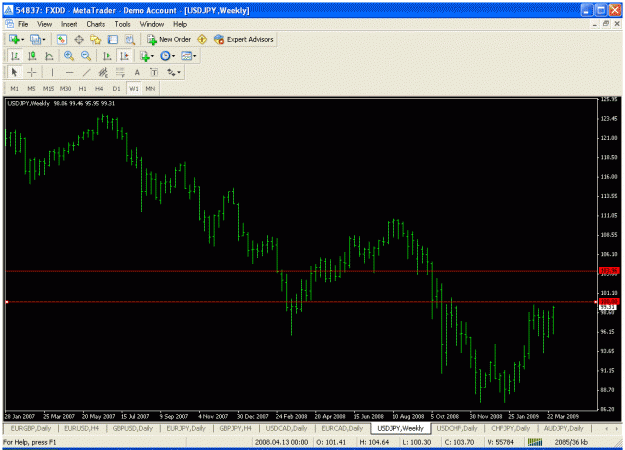This screenshot has height=450, width=625.
Task: Switch timeframe to M15
Action: [48, 88]
